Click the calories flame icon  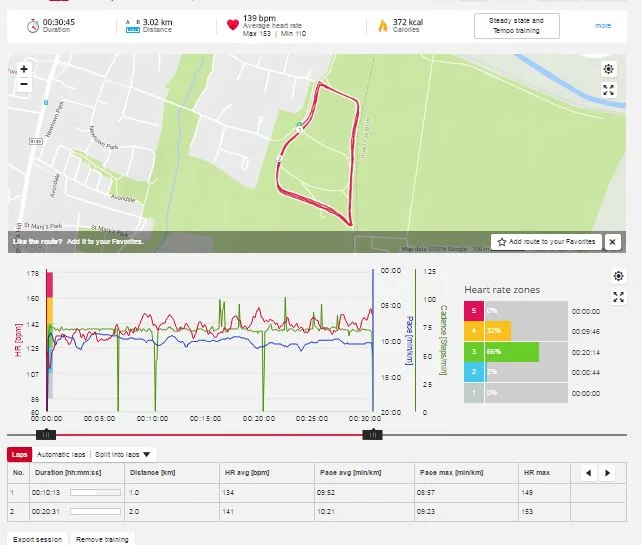click(382, 25)
